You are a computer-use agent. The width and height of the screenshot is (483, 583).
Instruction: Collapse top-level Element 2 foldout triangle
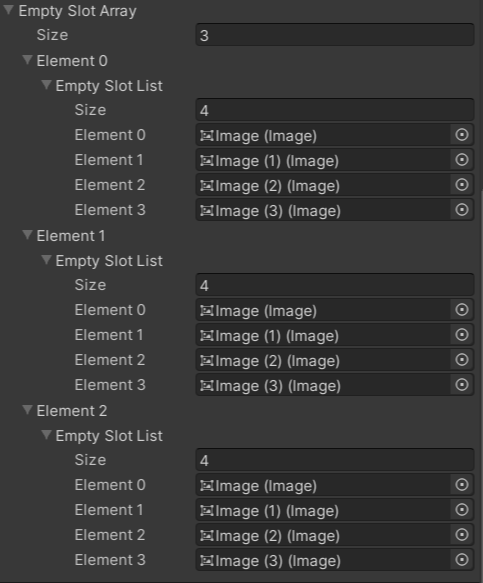point(27,410)
